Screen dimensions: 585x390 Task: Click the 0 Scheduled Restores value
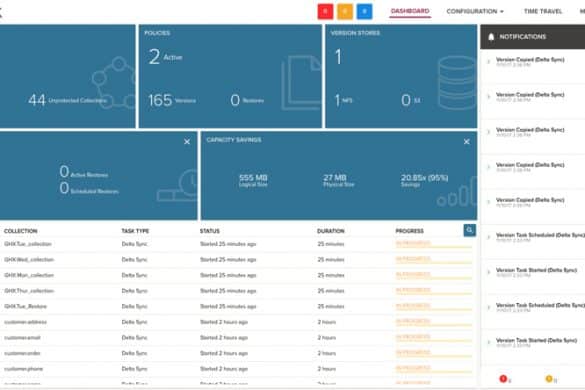[x=89, y=188]
